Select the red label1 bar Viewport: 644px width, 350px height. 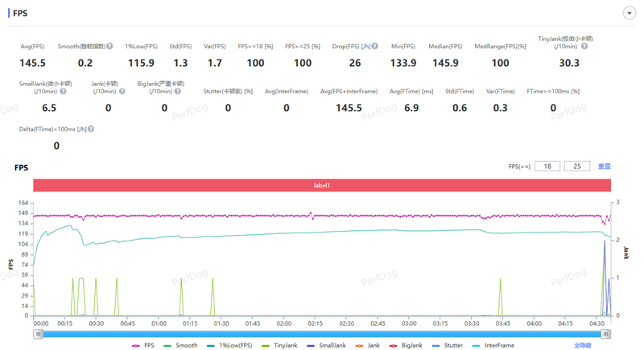click(x=322, y=185)
